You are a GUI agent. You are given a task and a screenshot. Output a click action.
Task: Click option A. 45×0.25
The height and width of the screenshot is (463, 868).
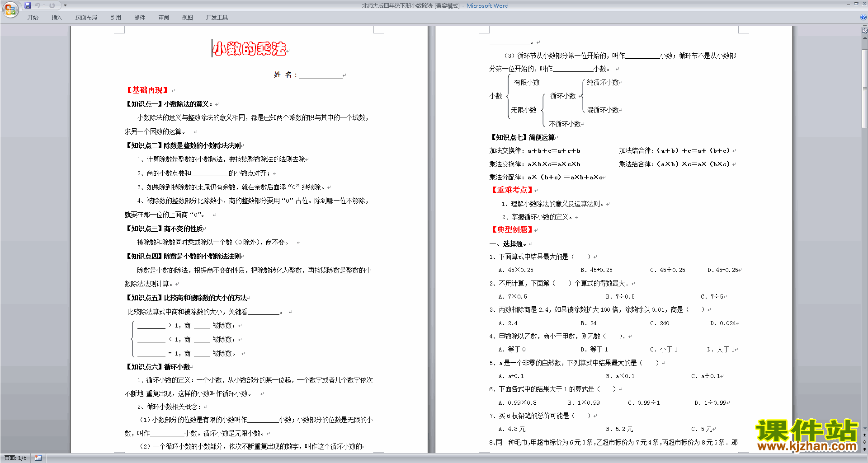point(516,270)
